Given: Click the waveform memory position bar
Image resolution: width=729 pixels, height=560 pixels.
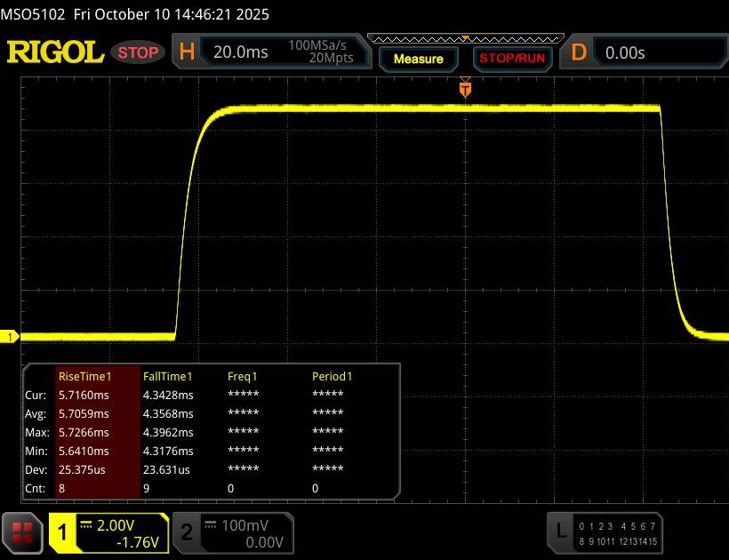Looking at the screenshot, I should (464, 38).
